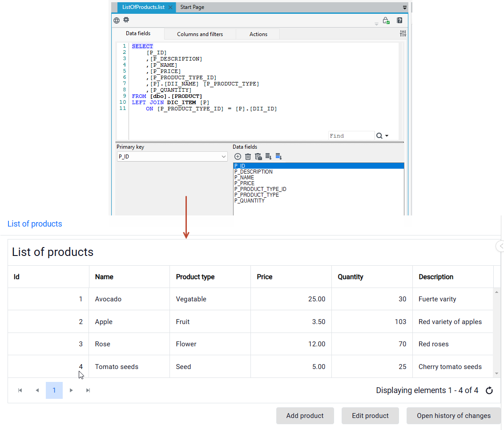The height and width of the screenshot is (430, 504).
Task: Click the magnifier search icon next to Find
Action: pos(379,136)
